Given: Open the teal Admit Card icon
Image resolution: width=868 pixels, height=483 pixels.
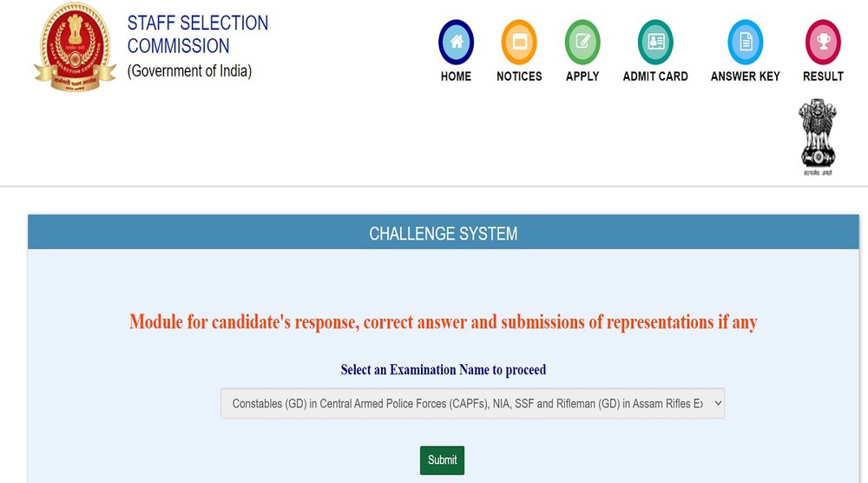Looking at the screenshot, I should [x=655, y=42].
